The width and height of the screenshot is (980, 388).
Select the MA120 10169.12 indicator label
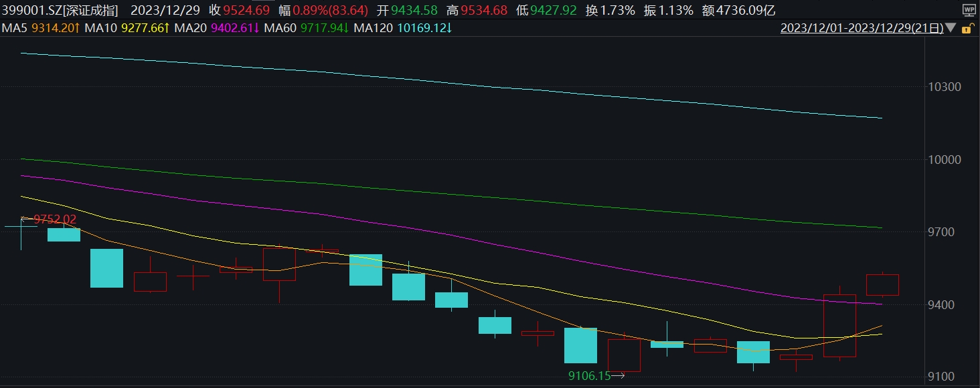pyautogui.click(x=403, y=29)
